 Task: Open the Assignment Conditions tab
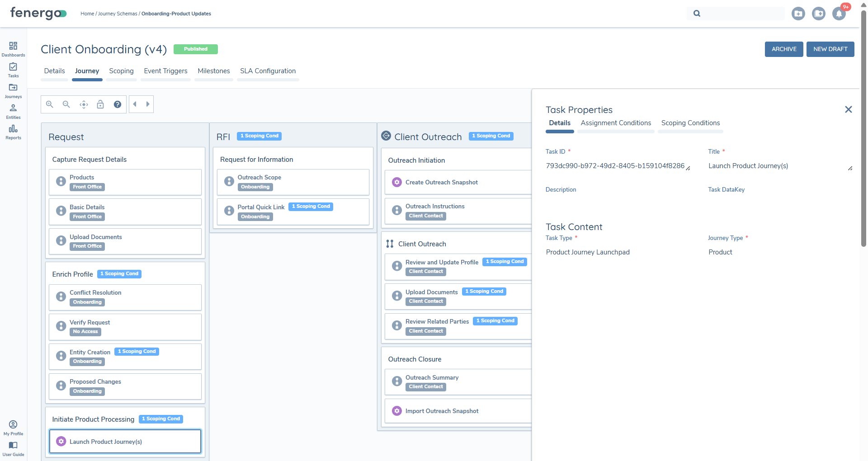click(616, 123)
